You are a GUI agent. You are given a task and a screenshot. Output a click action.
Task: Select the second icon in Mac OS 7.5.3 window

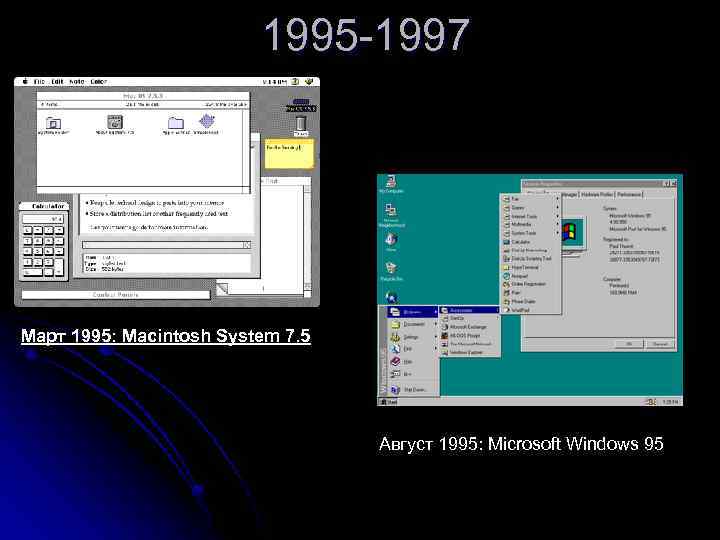[x=115, y=124]
